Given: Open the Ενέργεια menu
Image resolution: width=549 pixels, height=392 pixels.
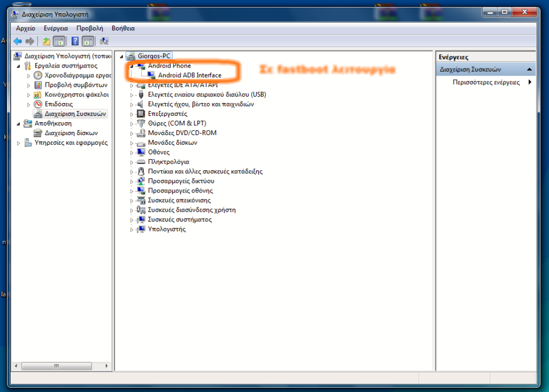Looking at the screenshot, I should (56, 28).
